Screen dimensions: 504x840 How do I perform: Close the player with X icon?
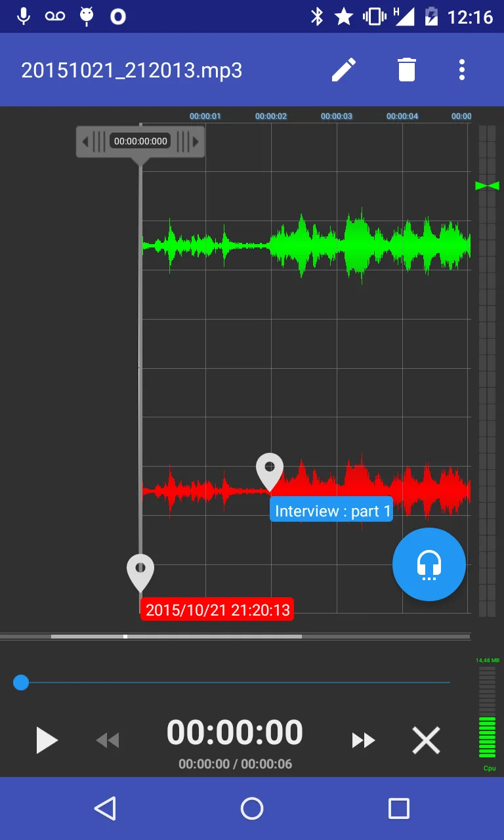426,740
